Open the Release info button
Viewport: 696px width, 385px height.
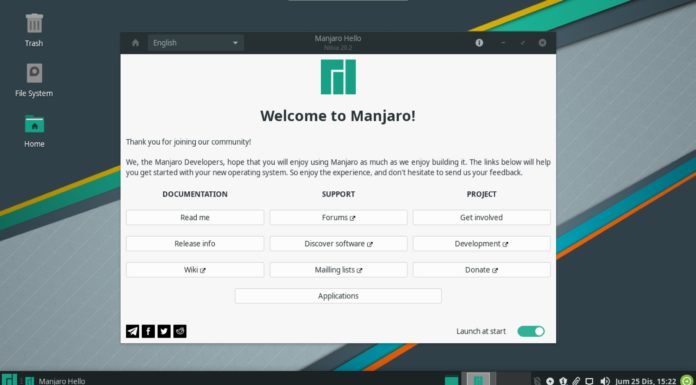tap(195, 244)
